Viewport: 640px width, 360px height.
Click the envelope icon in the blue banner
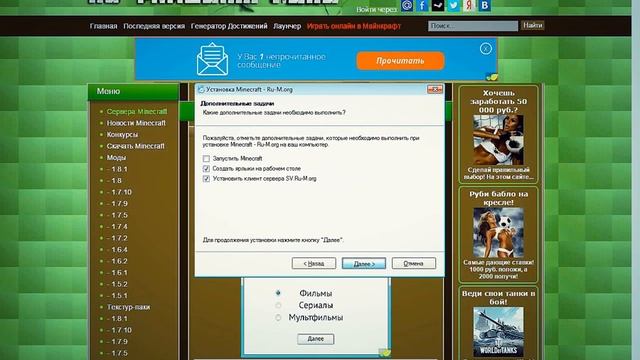coord(212,59)
